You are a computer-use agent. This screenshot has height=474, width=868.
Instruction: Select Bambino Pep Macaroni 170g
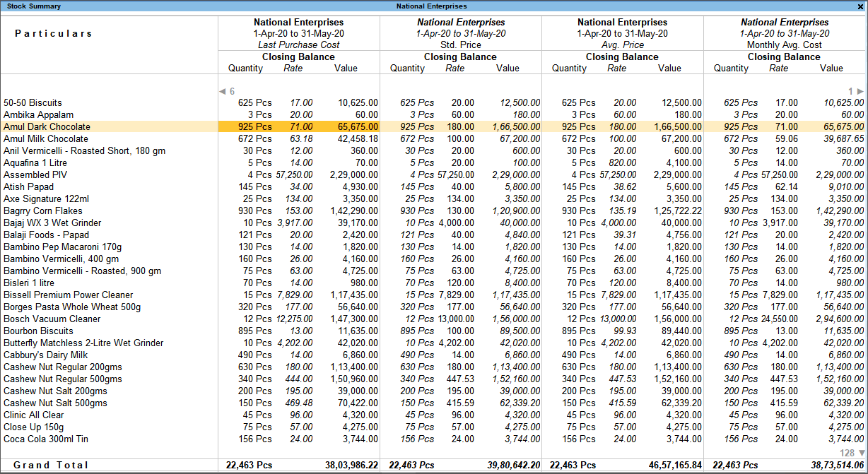62,247
